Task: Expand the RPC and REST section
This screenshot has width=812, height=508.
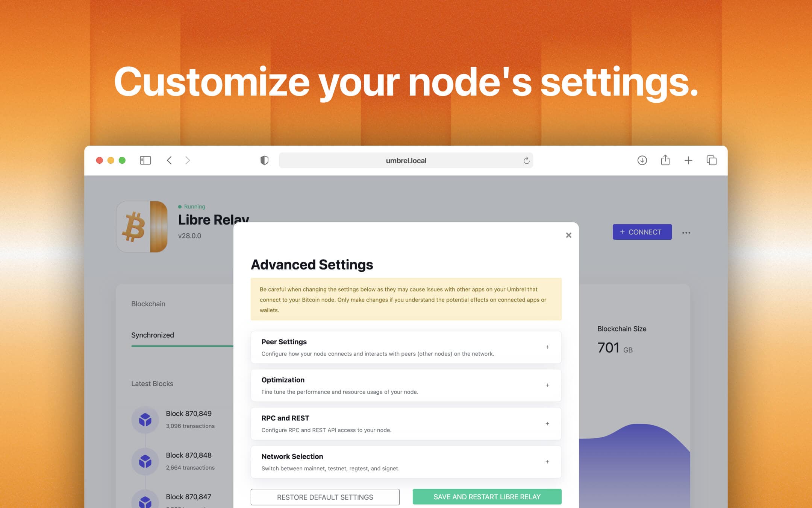Action: coord(547,423)
